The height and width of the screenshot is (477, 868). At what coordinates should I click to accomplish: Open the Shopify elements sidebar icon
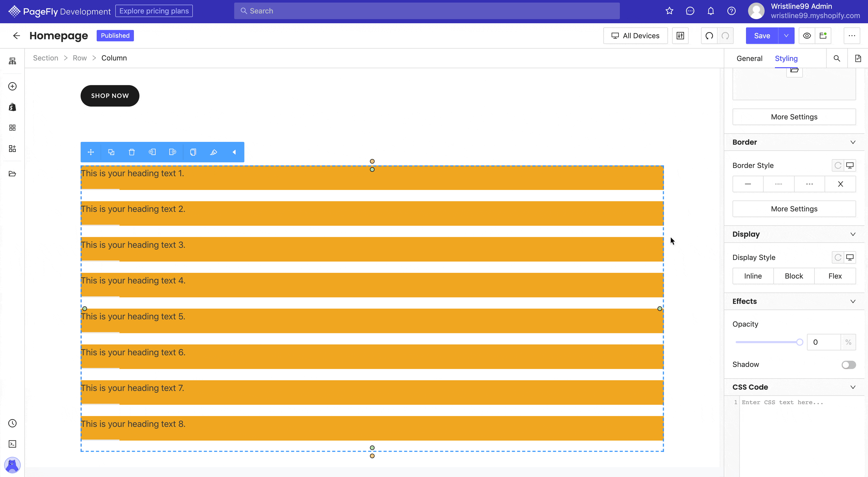[12, 107]
